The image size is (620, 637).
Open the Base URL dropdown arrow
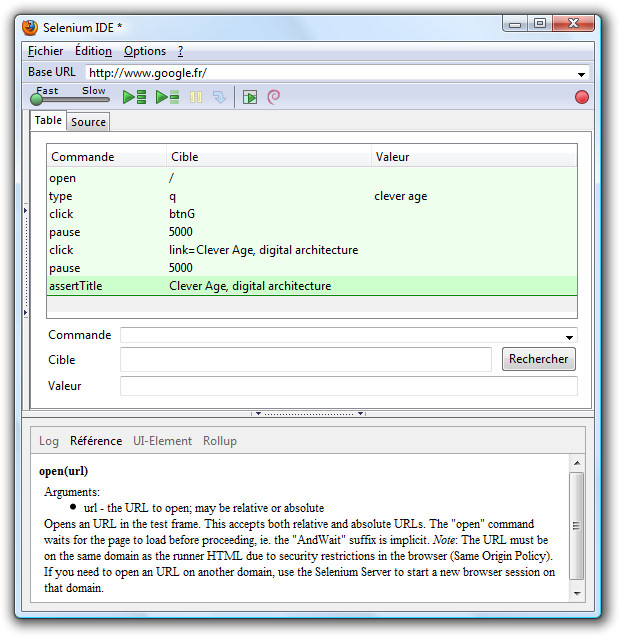pyautogui.click(x=581, y=74)
